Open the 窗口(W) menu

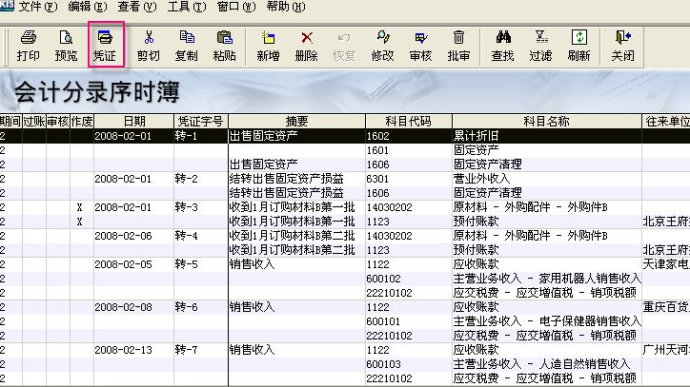236,7
